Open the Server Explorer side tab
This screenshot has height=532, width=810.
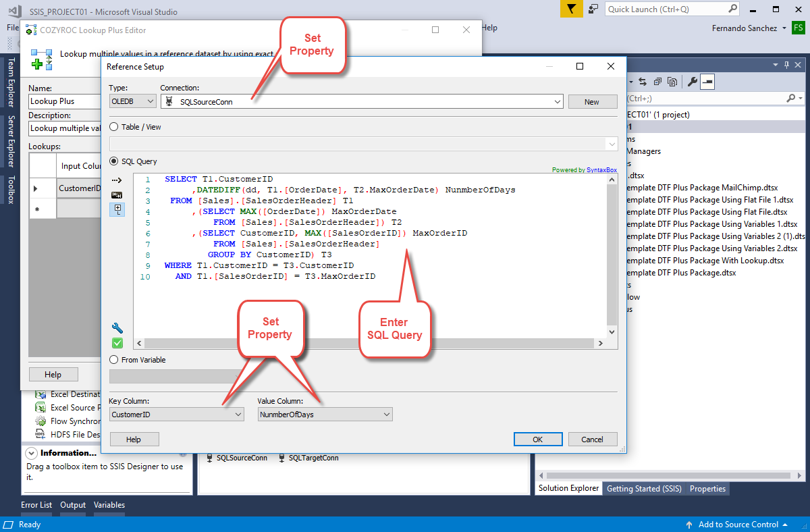pyautogui.click(x=11, y=141)
